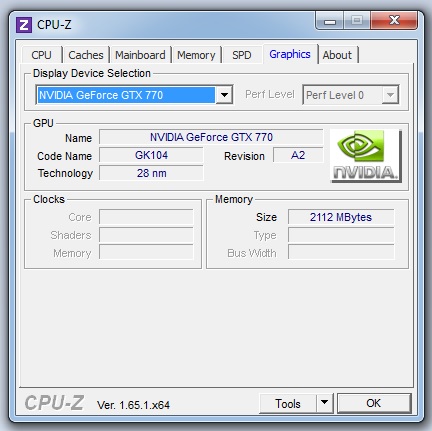Click the GPU Name field
This screenshot has width=432, height=431.
[x=211, y=137]
